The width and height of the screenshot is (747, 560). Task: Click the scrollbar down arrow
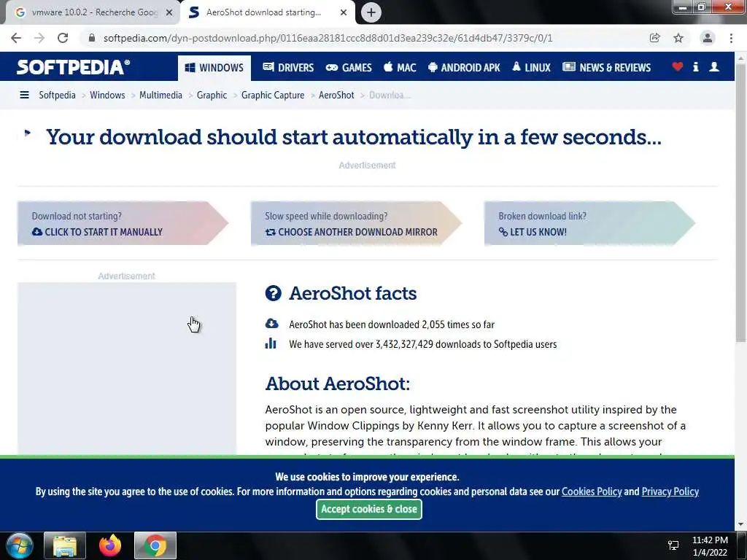740,524
